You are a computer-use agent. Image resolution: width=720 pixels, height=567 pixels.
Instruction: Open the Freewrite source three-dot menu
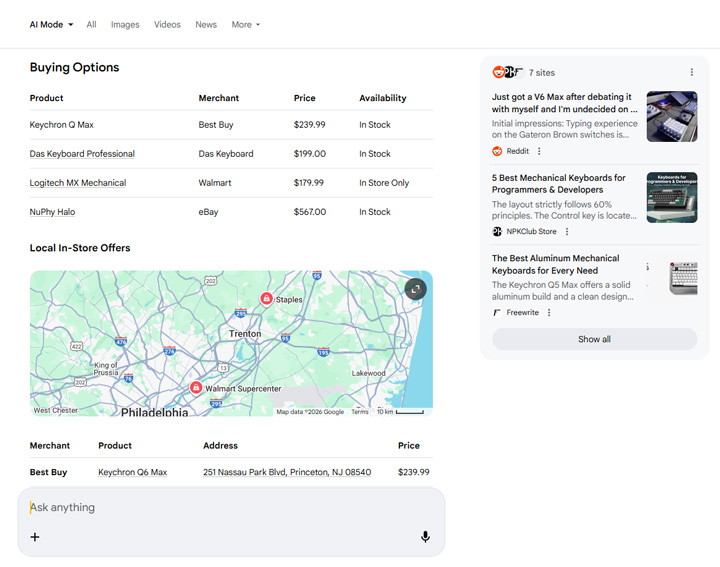point(549,313)
